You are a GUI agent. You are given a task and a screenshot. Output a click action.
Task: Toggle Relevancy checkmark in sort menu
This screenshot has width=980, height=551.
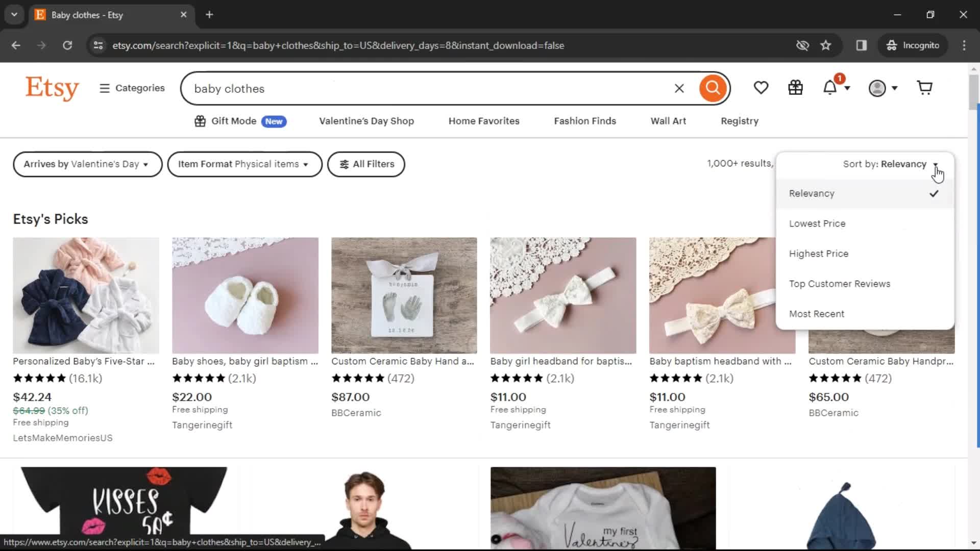pyautogui.click(x=935, y=194)
